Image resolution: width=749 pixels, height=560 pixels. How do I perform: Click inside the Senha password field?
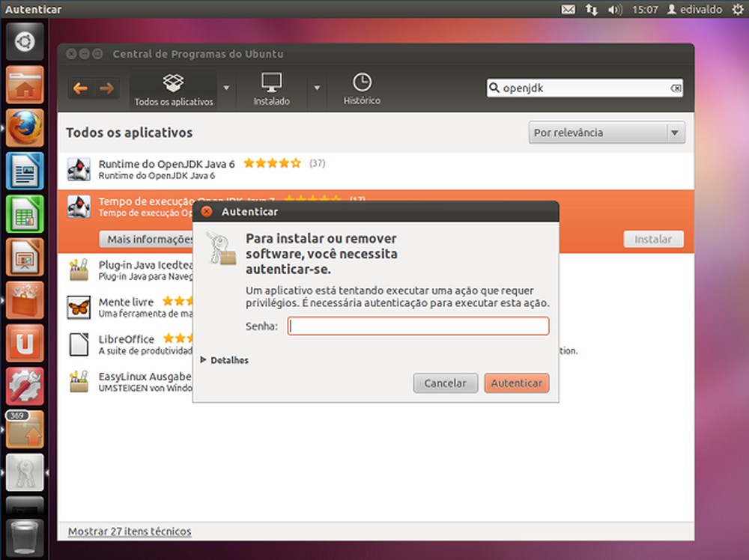tap(417, 326)
